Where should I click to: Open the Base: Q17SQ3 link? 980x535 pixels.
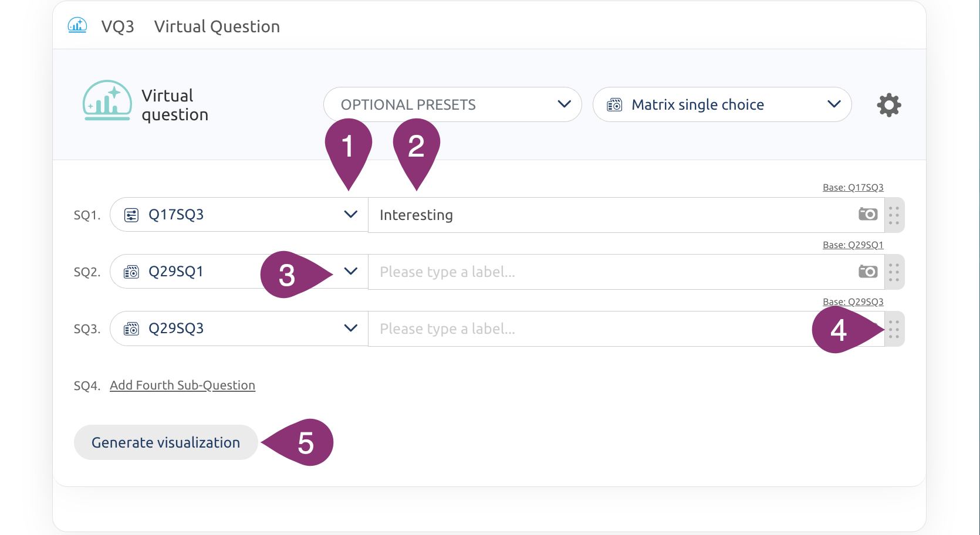[x=853, y=187]
